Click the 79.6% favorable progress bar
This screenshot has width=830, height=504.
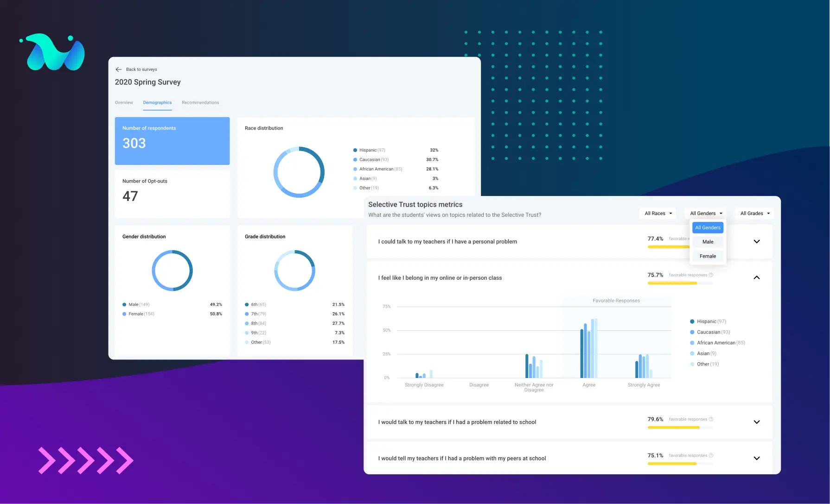pos(680,428)
